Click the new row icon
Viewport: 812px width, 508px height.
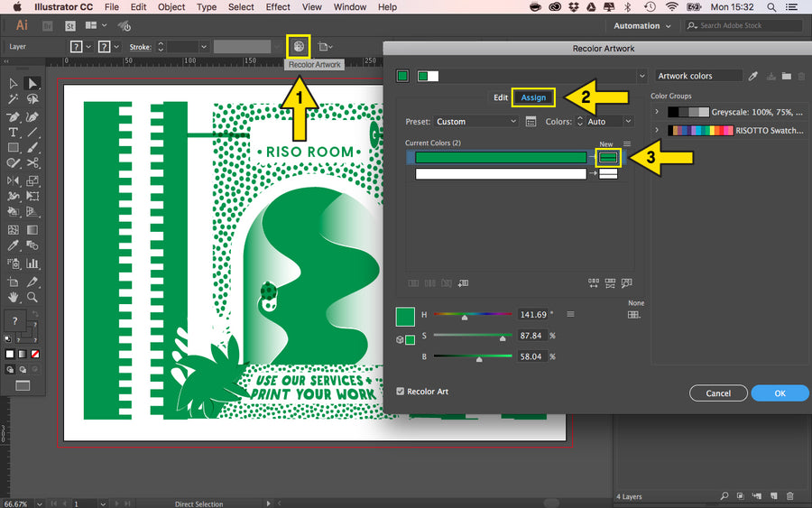pos(464,282)
